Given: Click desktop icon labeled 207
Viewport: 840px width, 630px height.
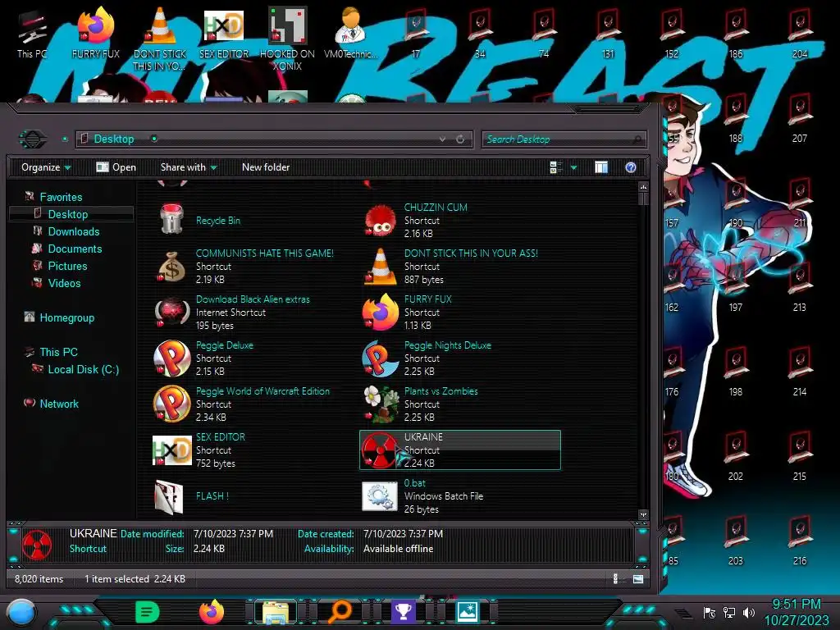Looking at the screenshot, I should point(799,118).
